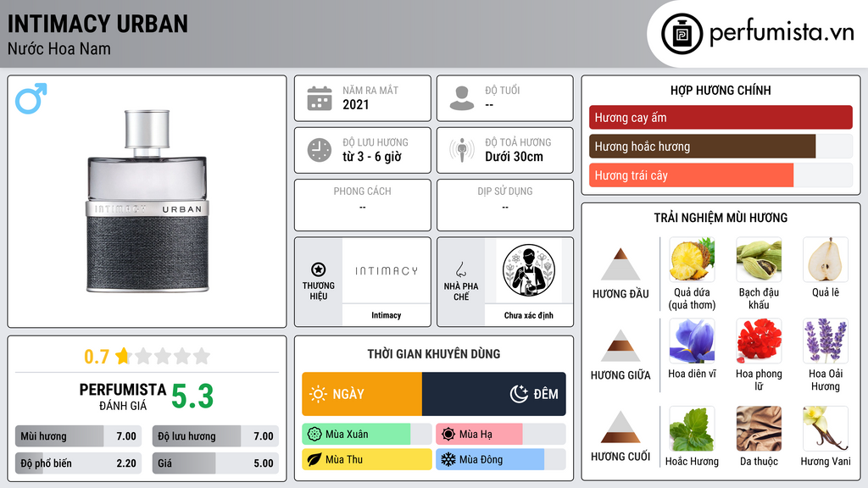Click the Hương trái cây accord bar
This screenshot has width=868, height=488.
point(721,175)
